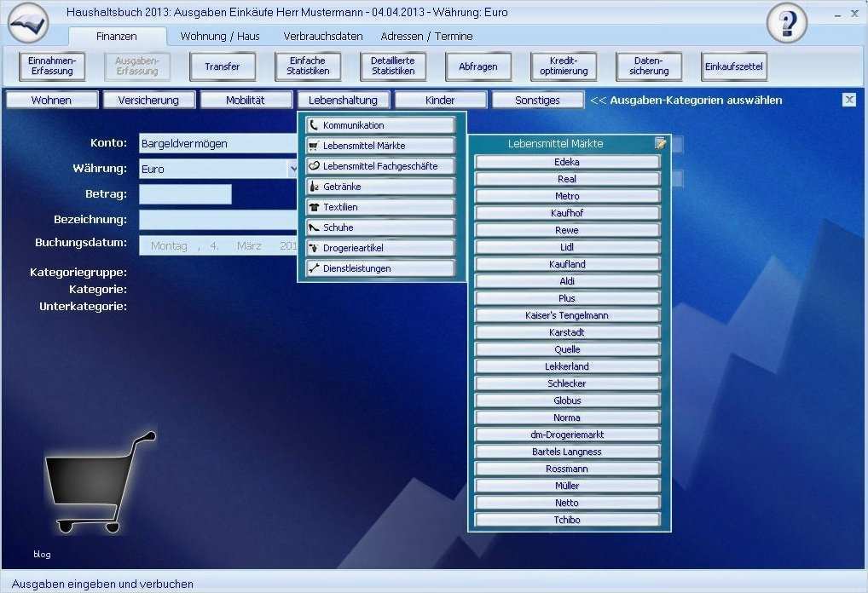The image size is (868, 593).
Task: Select Netto entry
Action: [x=567, y=503]
